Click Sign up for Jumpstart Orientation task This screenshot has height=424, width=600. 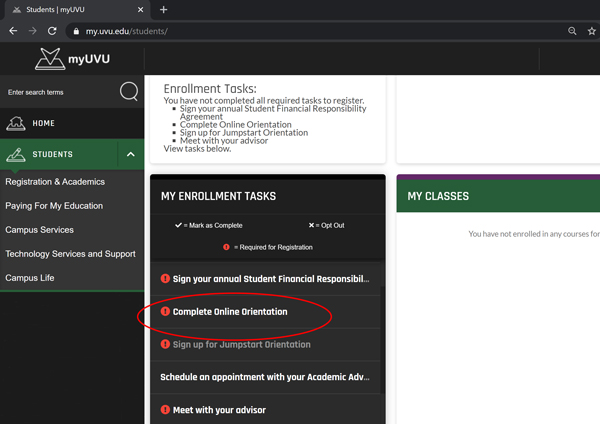tap(266, 344)
